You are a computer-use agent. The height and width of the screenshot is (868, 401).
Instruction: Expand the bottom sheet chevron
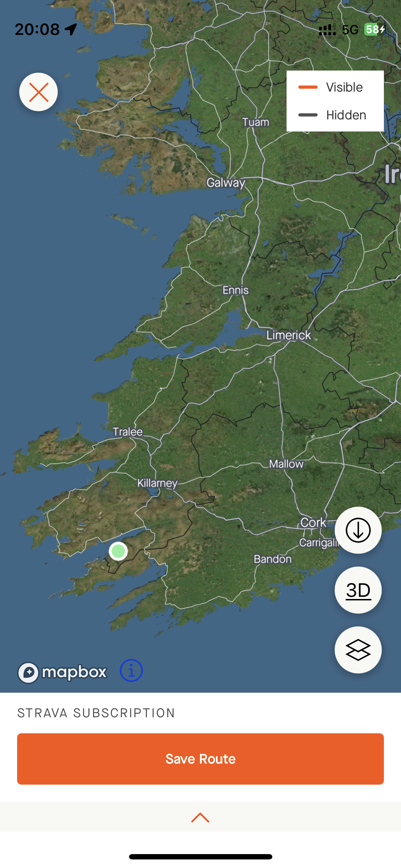point(200,817)
